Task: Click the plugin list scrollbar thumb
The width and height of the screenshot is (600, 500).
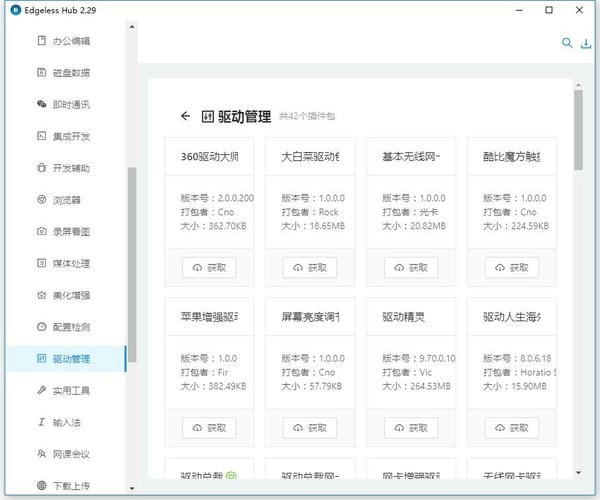Action: point(578,130)
